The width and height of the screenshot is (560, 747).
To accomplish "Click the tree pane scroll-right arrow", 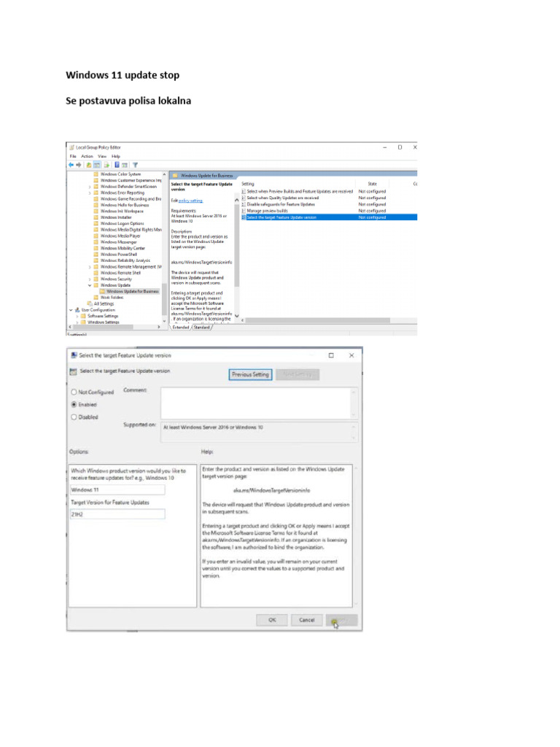I will (159, 327).
